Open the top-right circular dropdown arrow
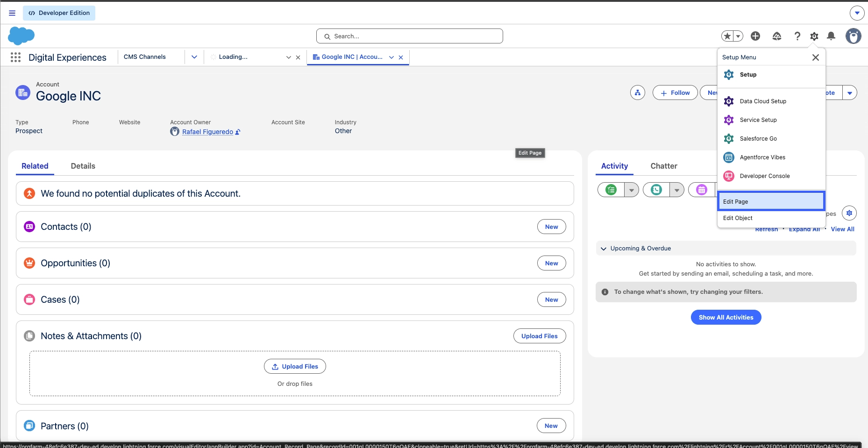868x448 pixels. (x=857, y=13)
